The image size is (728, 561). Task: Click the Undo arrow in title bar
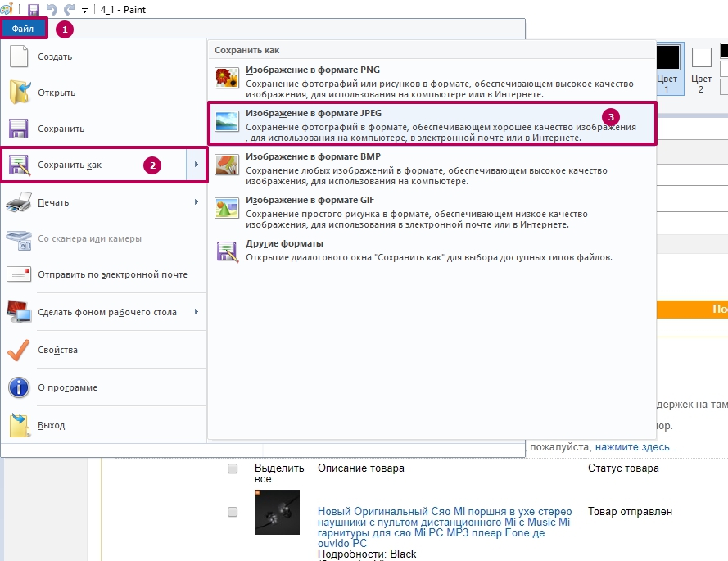(52, 9)
